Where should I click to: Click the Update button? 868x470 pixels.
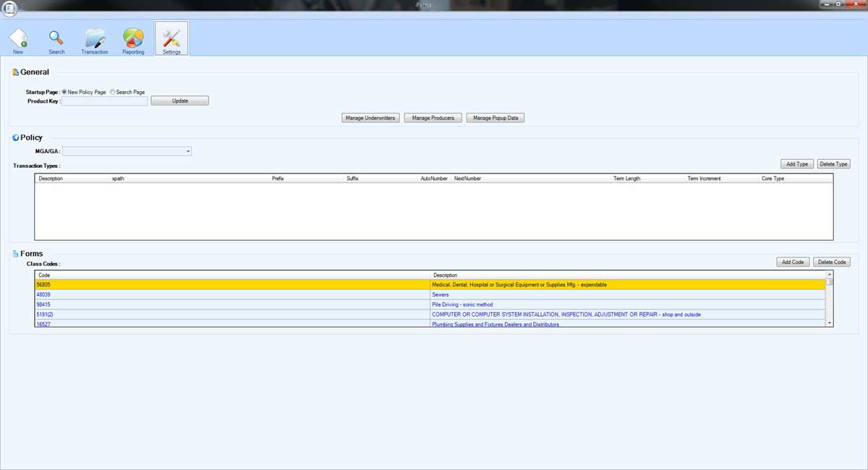180,101
